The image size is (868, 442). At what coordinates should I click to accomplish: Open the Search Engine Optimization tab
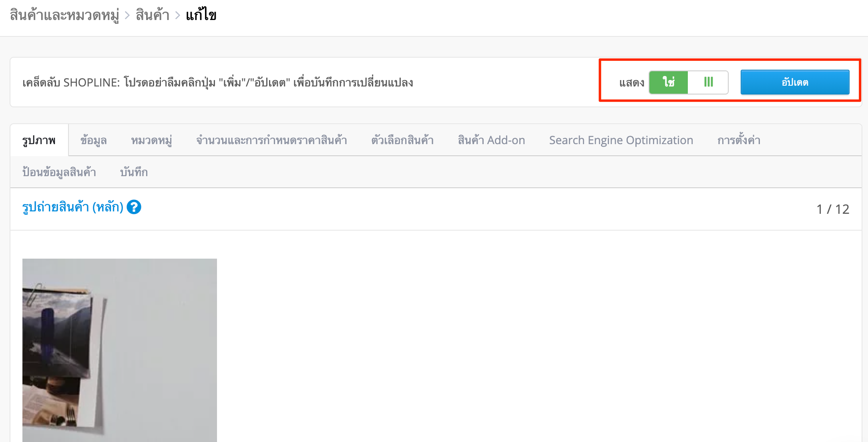coord(621,140)
